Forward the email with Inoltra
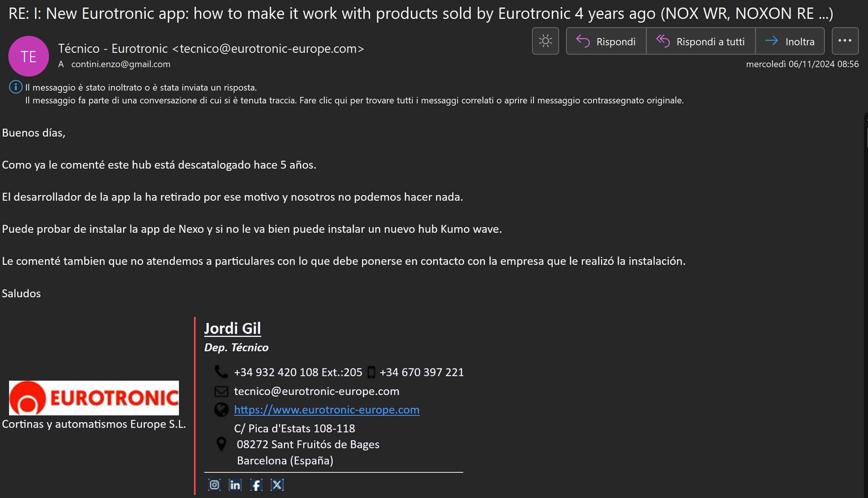This screenshot has height=498, width=868. tap(790, 41)
